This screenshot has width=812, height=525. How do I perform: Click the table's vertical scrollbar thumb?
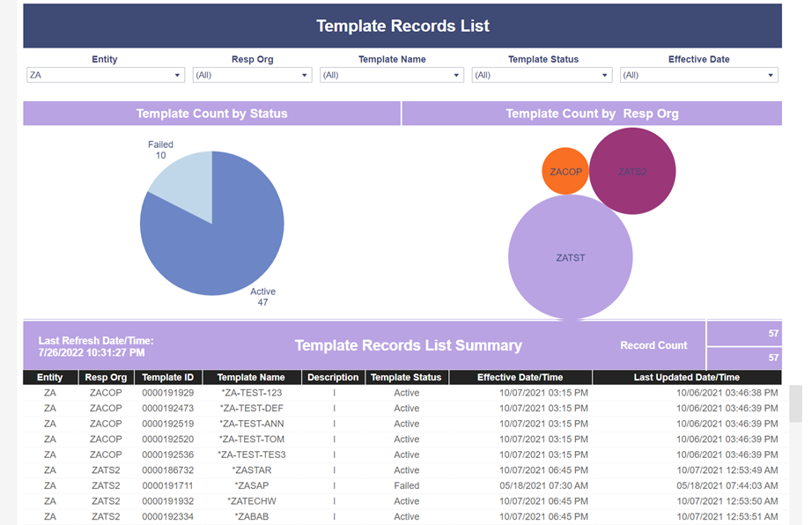point(795,403)
